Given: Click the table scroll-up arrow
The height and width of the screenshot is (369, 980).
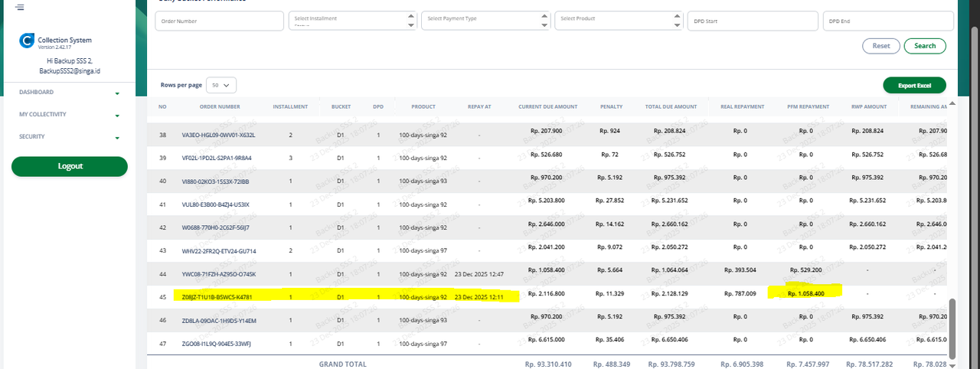Looking at the screenshot, I should pyautogui.click(x=952, y=103).
